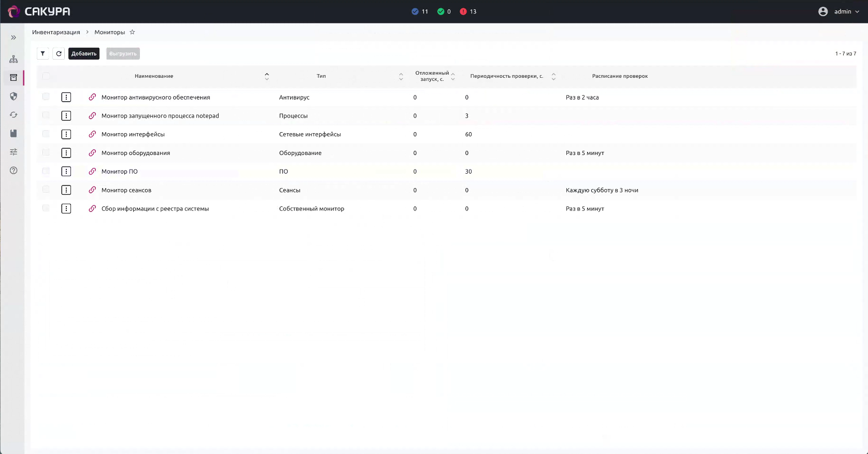Viewport: 868px width, 454px height.
Task: Open Сбор информации с реестра системы entry
Action: click(x=155, y=209)
